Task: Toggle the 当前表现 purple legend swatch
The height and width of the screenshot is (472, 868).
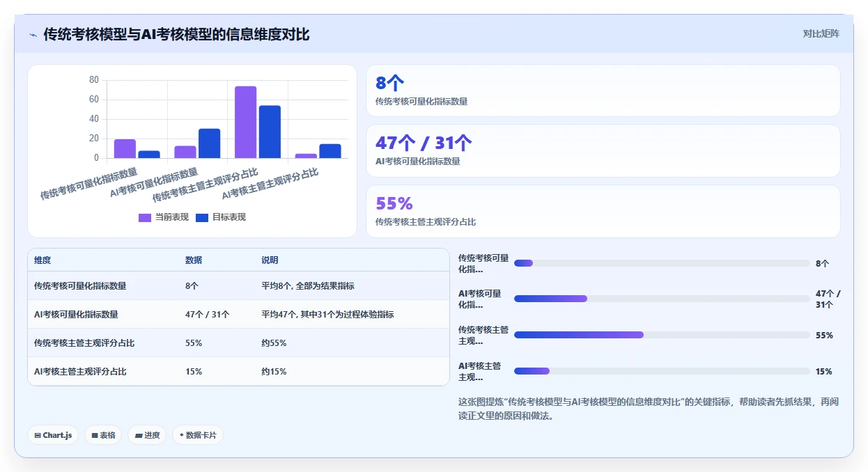Action: pyautogui.click(x=145, y=217)
